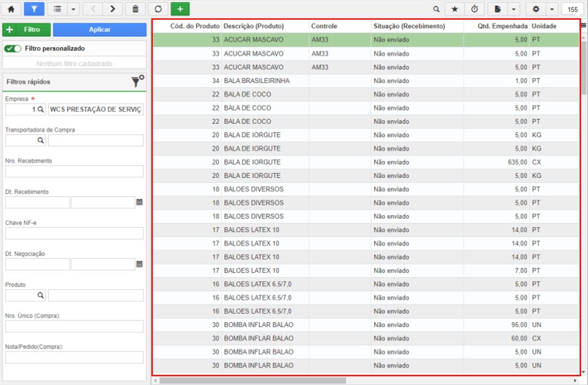Sort by Descrição (Produto) column header
This screenshot has height=385, width=588.
point(254,26)
